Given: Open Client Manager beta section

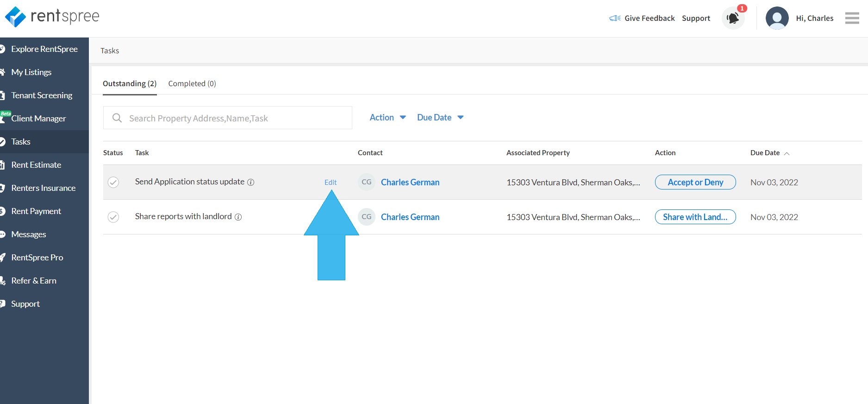Looking at the screenshot, I should [44, 119].
